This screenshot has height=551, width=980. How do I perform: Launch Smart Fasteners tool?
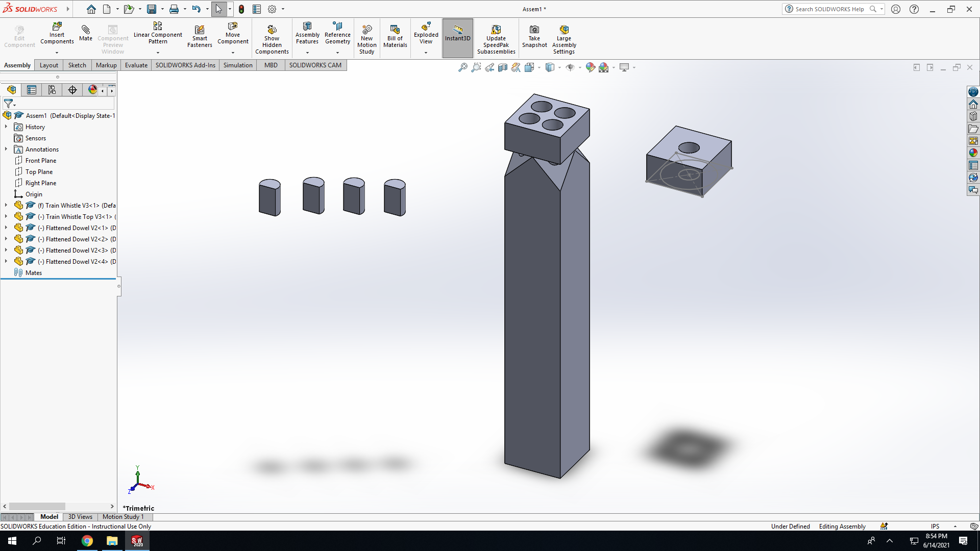(x=200, y=36)
